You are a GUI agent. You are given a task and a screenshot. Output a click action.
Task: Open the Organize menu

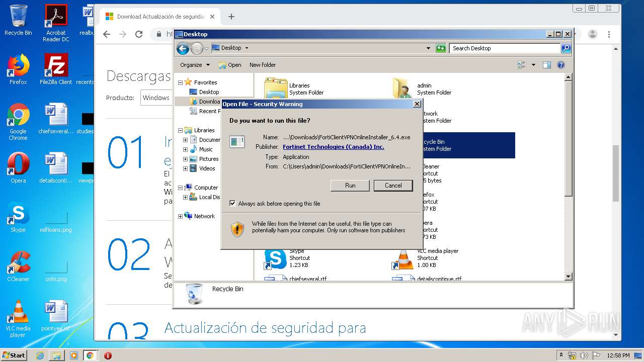click(195, 65)
